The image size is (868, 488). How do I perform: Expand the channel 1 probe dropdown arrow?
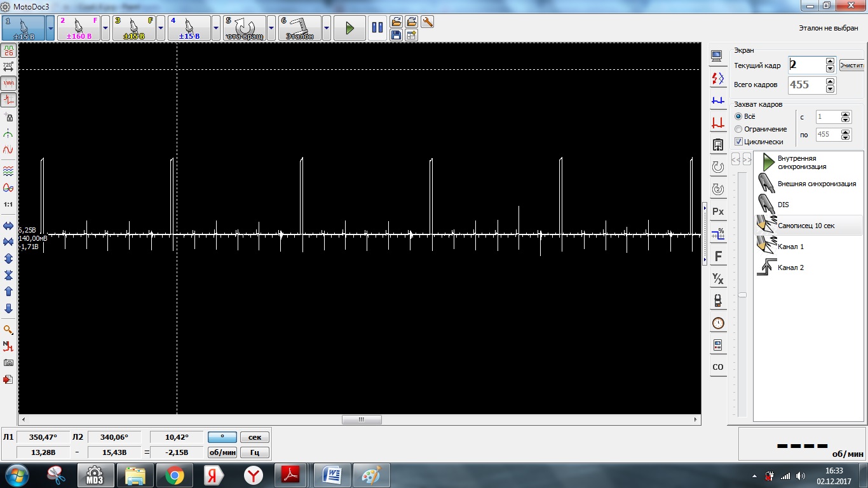tap(51, 28)
